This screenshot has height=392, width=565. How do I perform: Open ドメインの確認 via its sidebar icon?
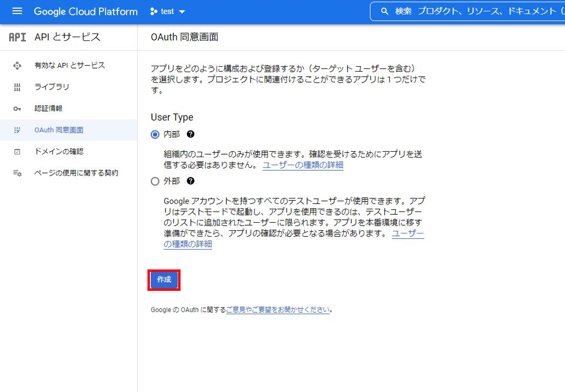click(x=16, y=151)
